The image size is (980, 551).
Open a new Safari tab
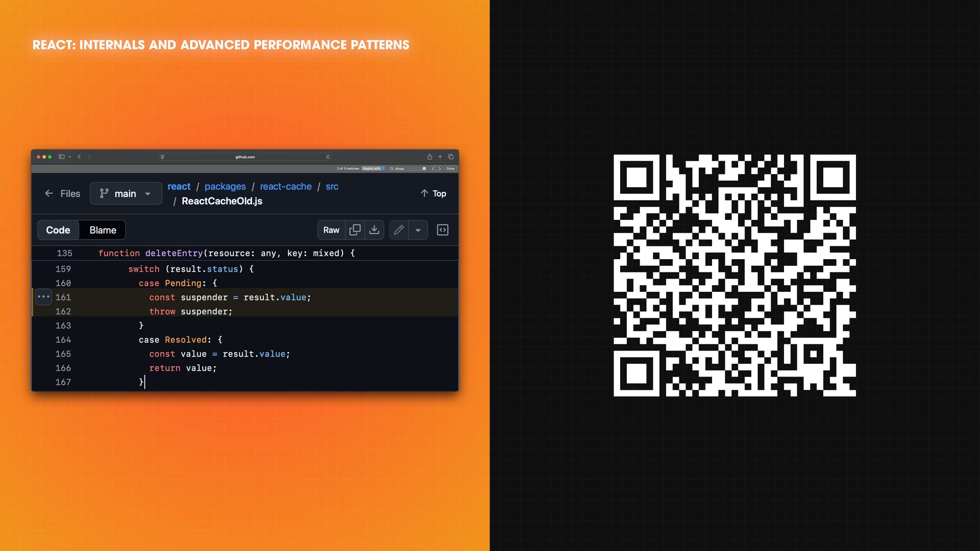pyautogui.click(x=440, y=157)
